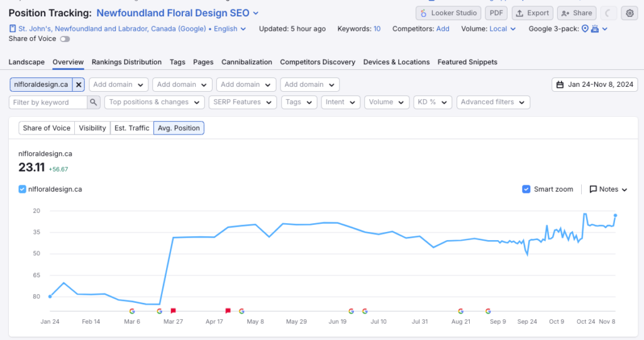
Task: Click the Competitors Add link
Action: pos(443,29)
